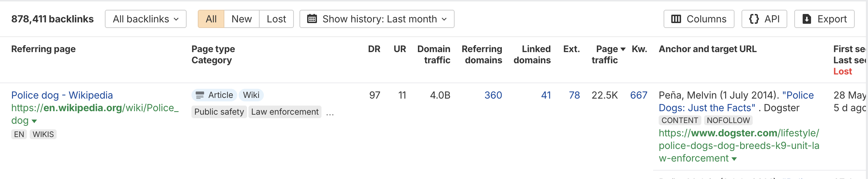
Task: Show more categories via the ellipsis
Action: tap(330, 113)
